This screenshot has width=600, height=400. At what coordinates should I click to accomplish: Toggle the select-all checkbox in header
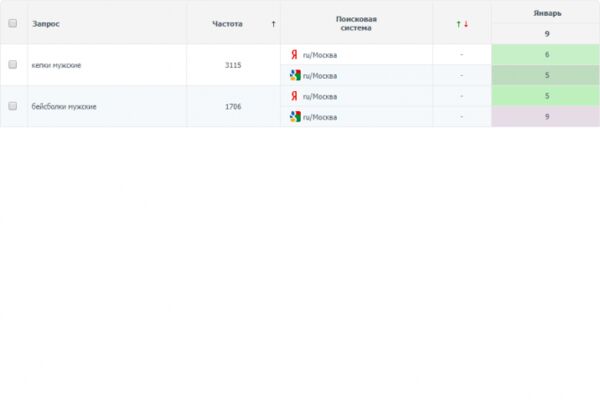coord(13,23)
